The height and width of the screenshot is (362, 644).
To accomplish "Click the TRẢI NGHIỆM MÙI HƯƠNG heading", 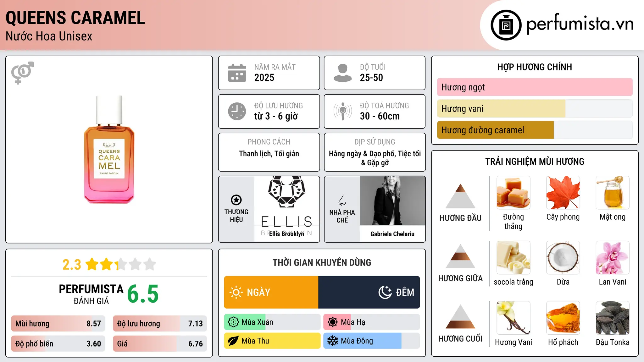I will (535, 162).
